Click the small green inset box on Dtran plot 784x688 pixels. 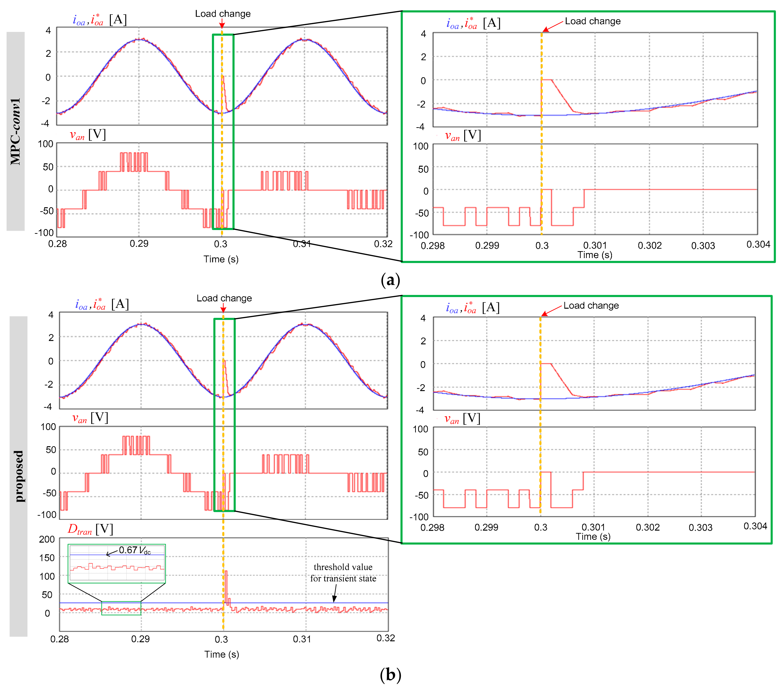pyautogui.click(x=121, y=608)
